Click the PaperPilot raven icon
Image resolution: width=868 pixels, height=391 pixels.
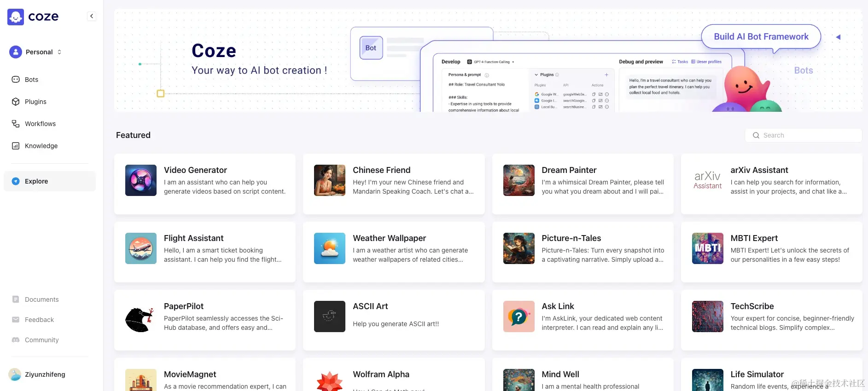tap(141, 316)
